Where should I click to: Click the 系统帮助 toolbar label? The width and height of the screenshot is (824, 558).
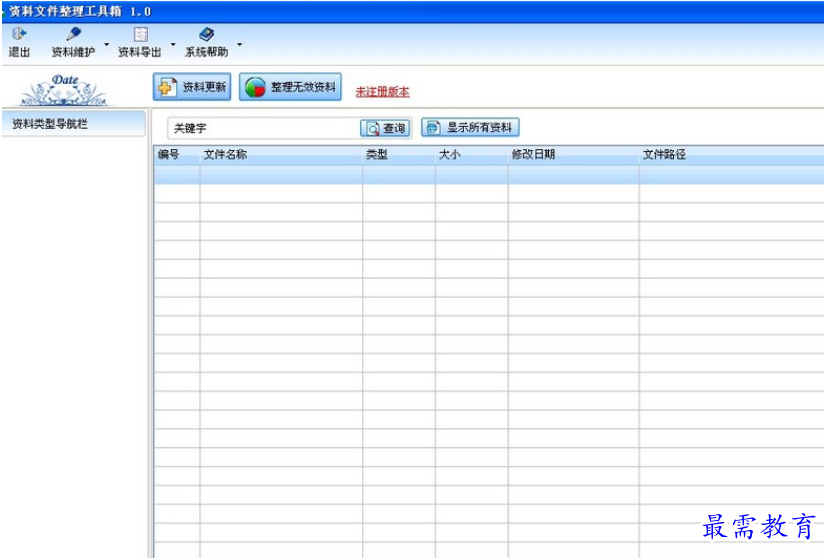click(x=207, y=52)
